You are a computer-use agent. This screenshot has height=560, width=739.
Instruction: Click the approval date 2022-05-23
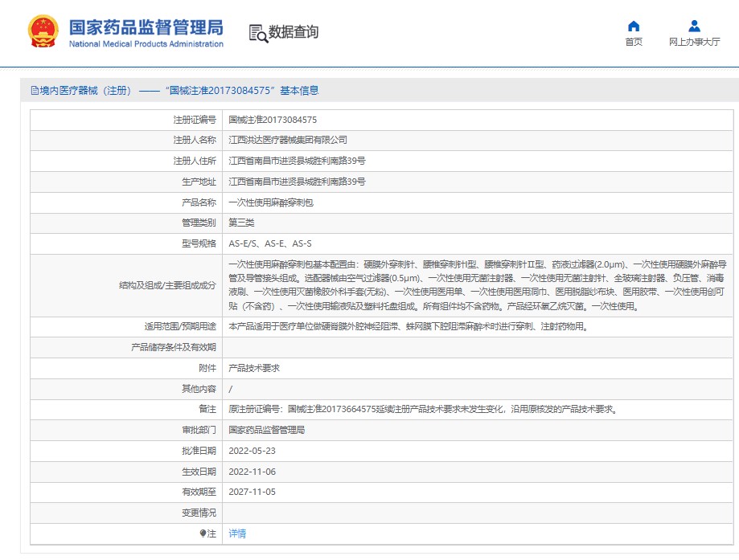(252, 451)
